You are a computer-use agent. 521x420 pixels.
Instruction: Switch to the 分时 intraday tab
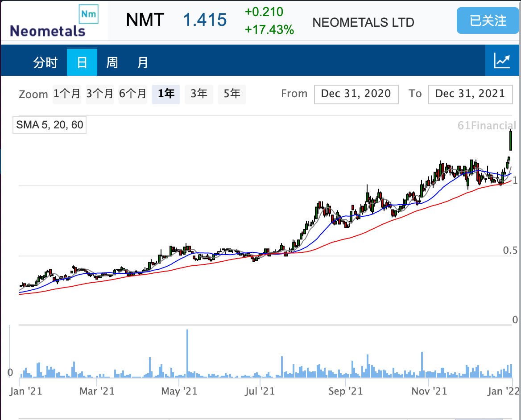tap(45, 62)
